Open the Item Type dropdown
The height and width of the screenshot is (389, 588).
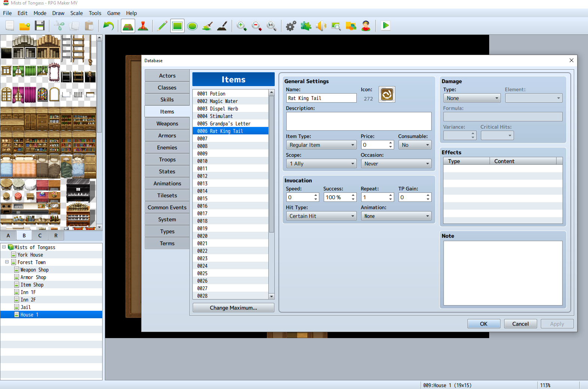pyautogui.click(x=321, y=145)
